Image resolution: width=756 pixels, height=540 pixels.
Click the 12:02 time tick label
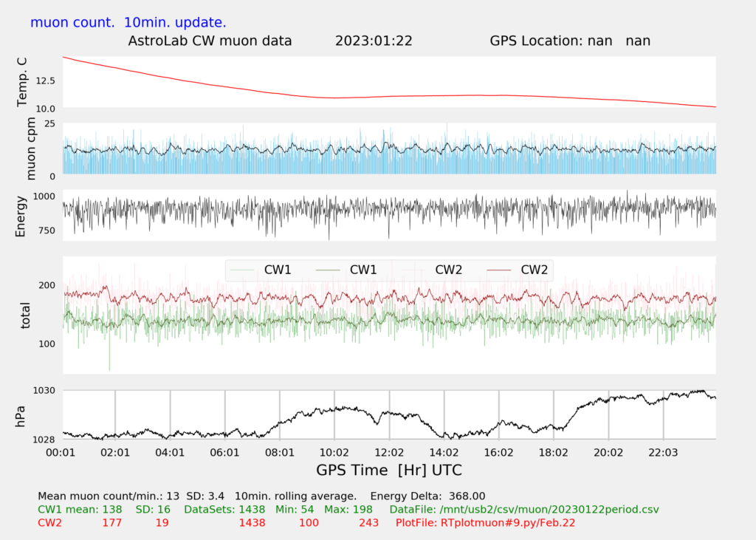[390, 453]
